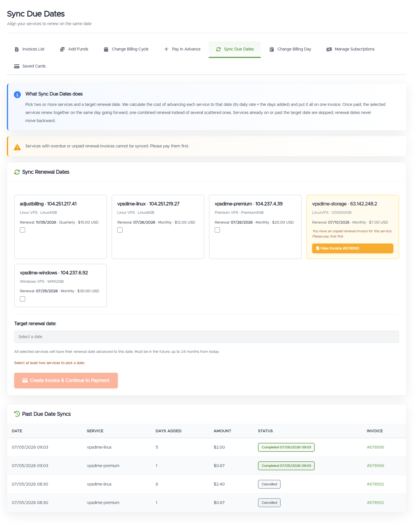
Task: Click the vpsdime-linux · 104.251.219.27 card title
Action: pos(148,204)
